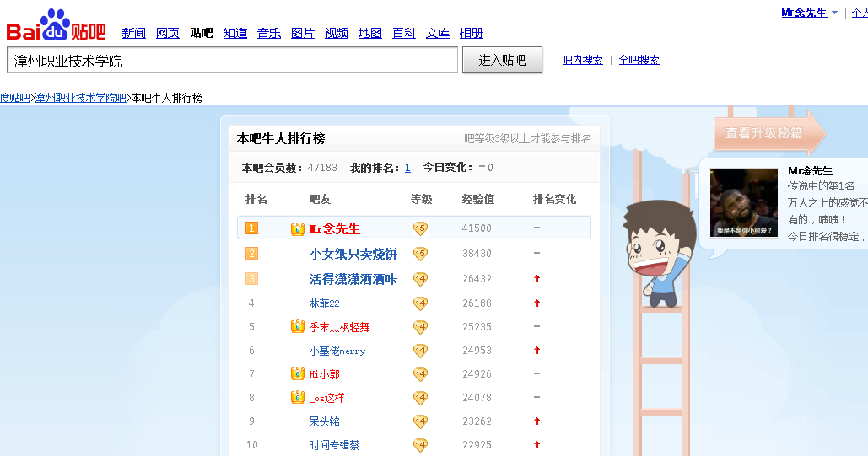Click member count 47183
Viewport: 868px width, 456px height.
(x=322, y=168)
